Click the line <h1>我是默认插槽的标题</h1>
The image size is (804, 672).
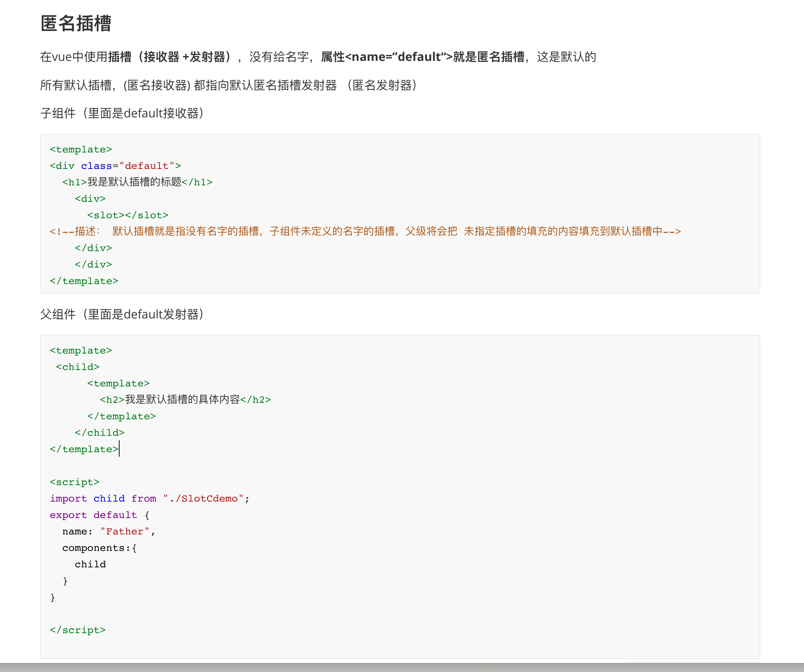point(137,182)
